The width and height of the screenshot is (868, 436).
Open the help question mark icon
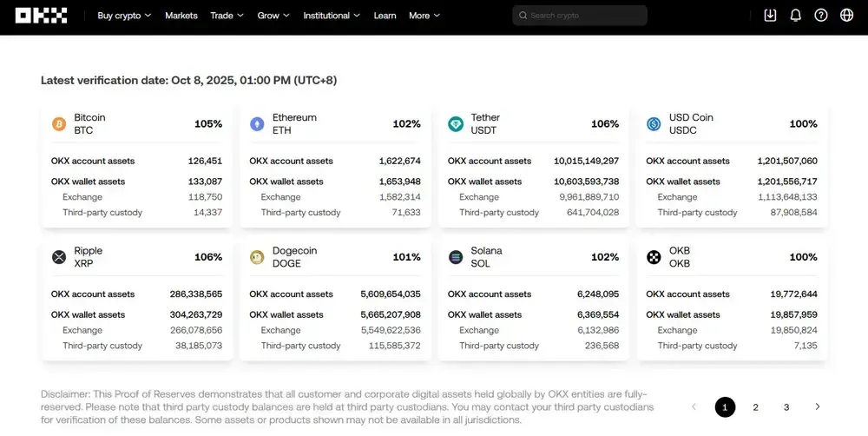pyautogui.click(x=821, y=16)
